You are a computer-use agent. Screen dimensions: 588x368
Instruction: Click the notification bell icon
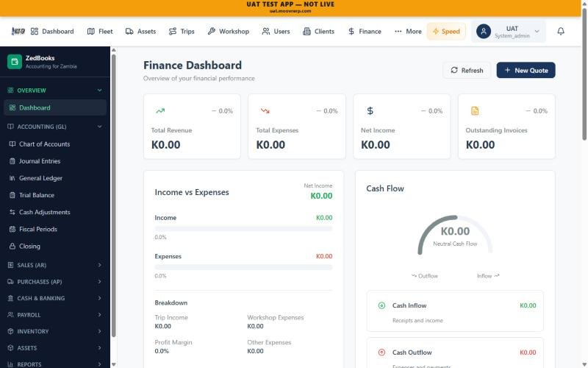(x=561, y=31)
